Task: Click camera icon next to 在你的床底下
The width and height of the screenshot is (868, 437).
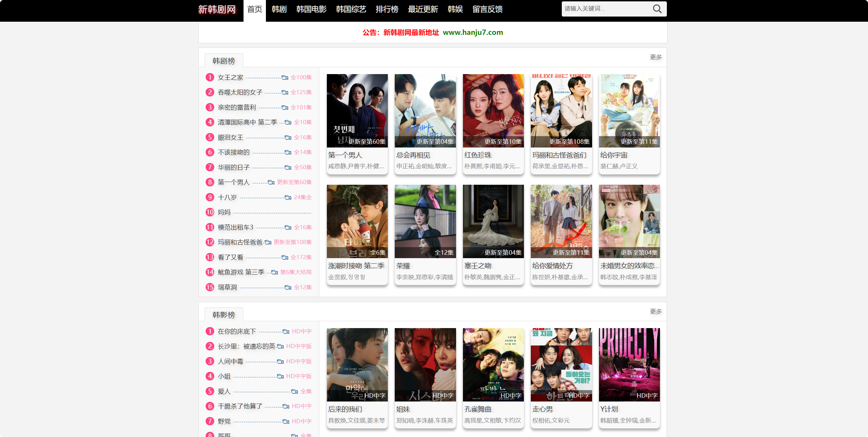Action: coord(286,332)
